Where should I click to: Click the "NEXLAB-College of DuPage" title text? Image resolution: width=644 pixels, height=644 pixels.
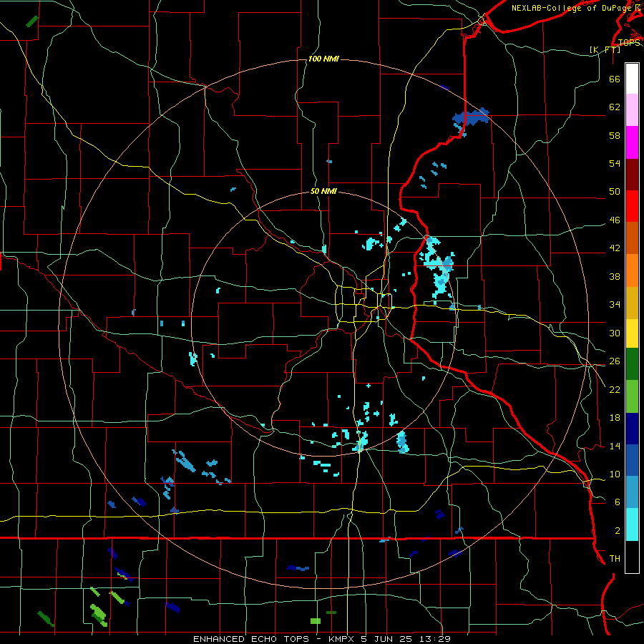[x=572, y=8]
